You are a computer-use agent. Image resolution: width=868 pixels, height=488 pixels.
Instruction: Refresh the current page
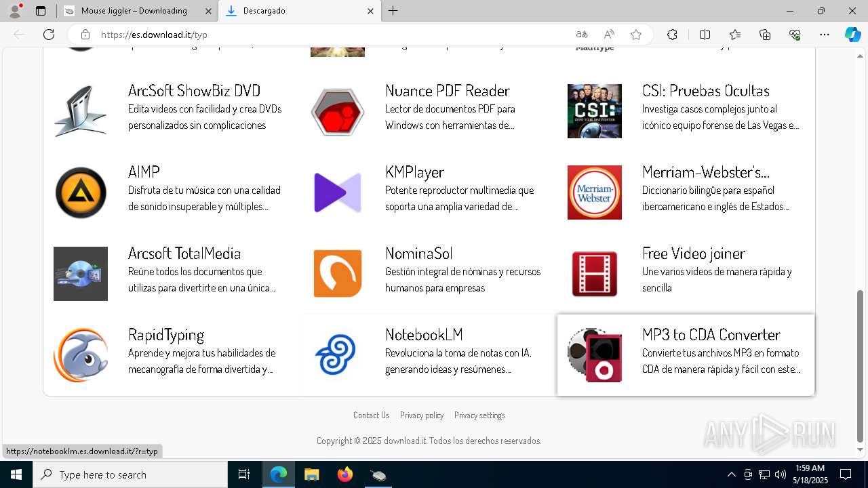tap(49, 35)
